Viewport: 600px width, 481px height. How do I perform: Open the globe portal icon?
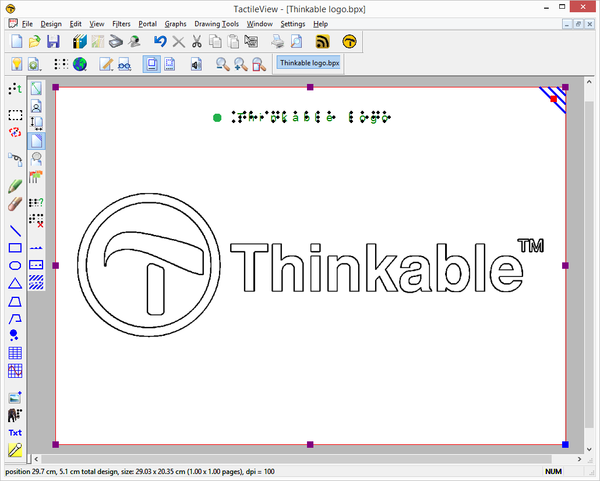pos(80,64)
